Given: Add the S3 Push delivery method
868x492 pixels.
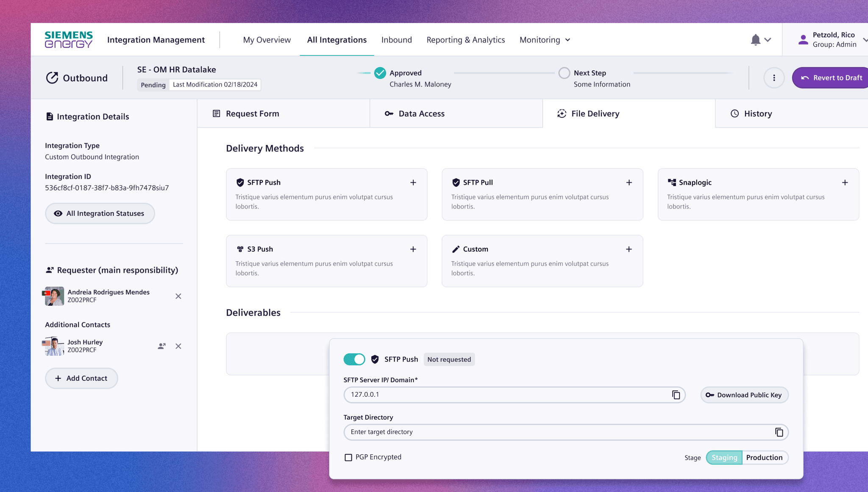Looking at the screenshot, I should coord(413,249).
